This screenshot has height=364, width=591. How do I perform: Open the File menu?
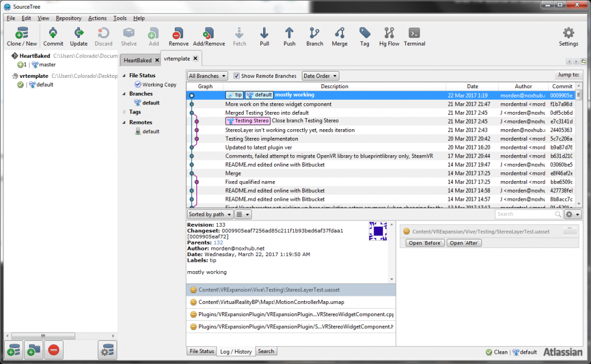(x=11, y=18)
